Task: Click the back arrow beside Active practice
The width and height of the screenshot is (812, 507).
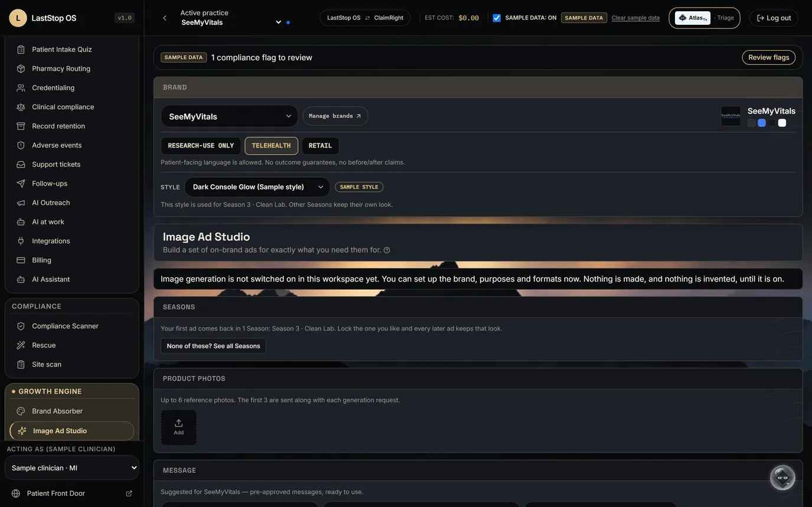Action: pyautogui.click(x=165, y=18)
